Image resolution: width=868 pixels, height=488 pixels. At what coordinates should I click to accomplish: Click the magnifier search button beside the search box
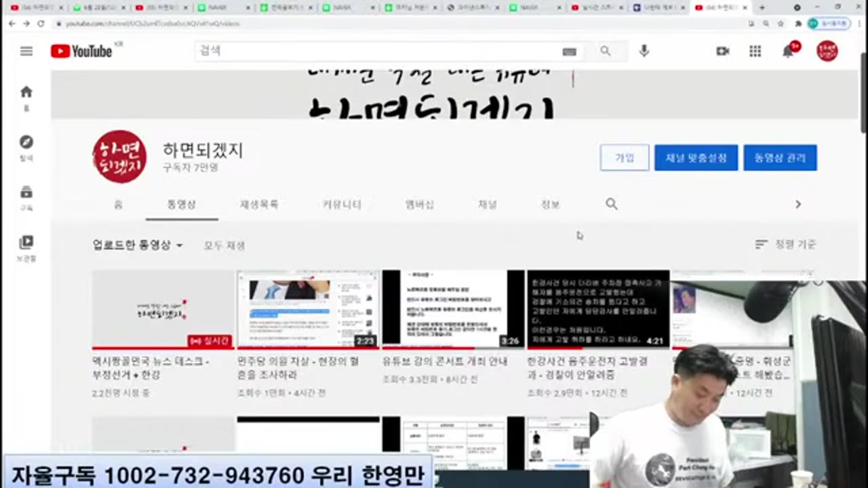point(606,51)
